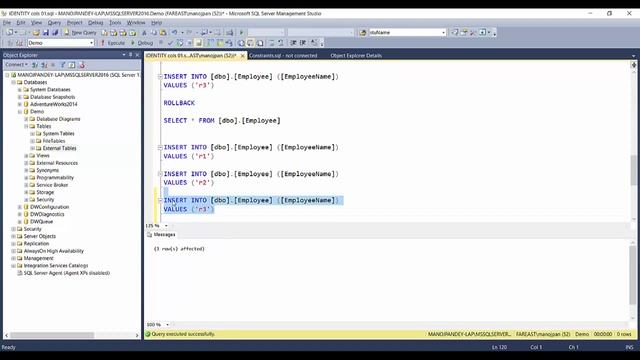This screenshot has height=360, width=640.
Task: Open the Object Explorer window position dropdown
Action: [124, 55]
